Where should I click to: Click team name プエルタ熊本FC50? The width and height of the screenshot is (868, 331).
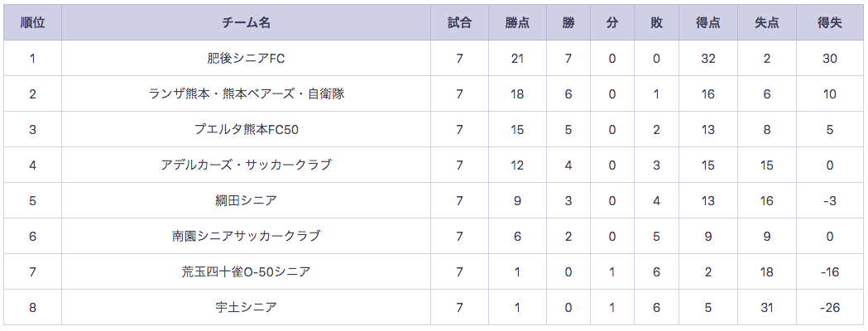click(247, 129)
